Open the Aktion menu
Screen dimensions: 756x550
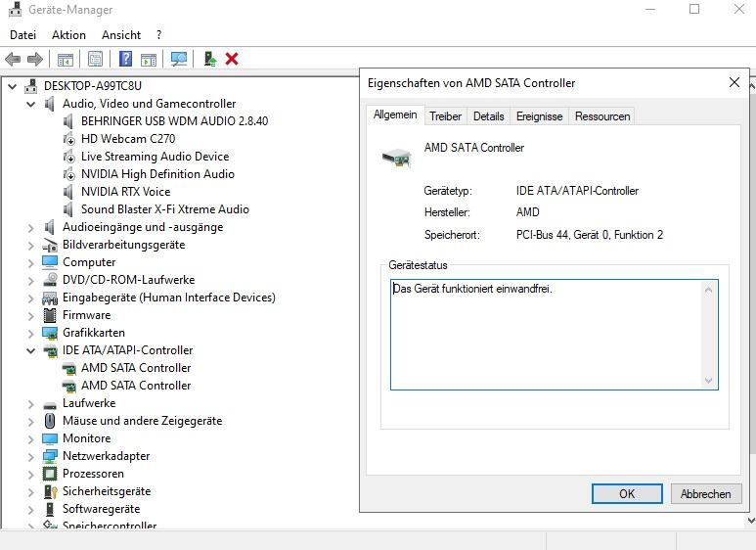pyautogui.click(x=68, y=35)
